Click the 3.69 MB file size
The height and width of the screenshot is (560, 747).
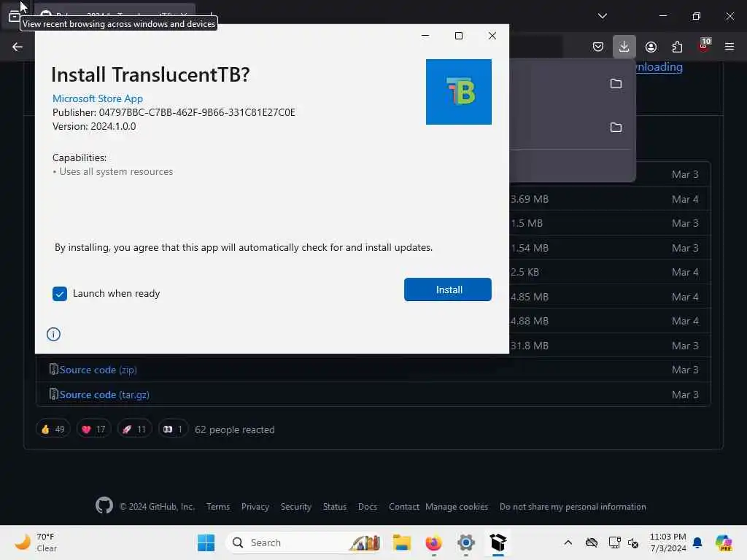pyautogui.click(x=530, y=199)
